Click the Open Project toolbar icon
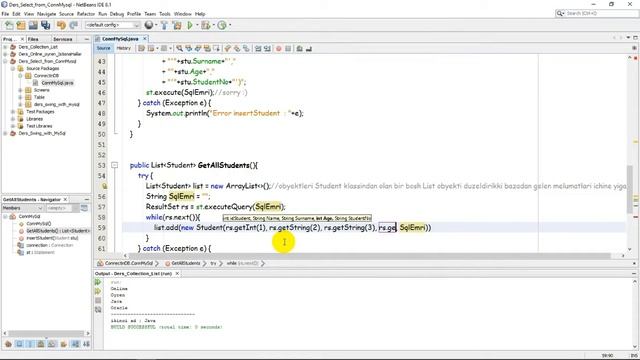 (33, 25)
